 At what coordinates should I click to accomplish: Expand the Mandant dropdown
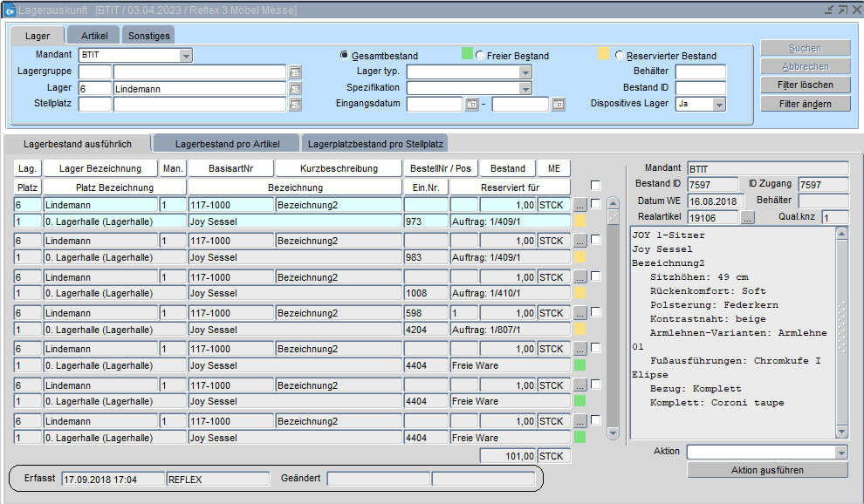point(186,56)
